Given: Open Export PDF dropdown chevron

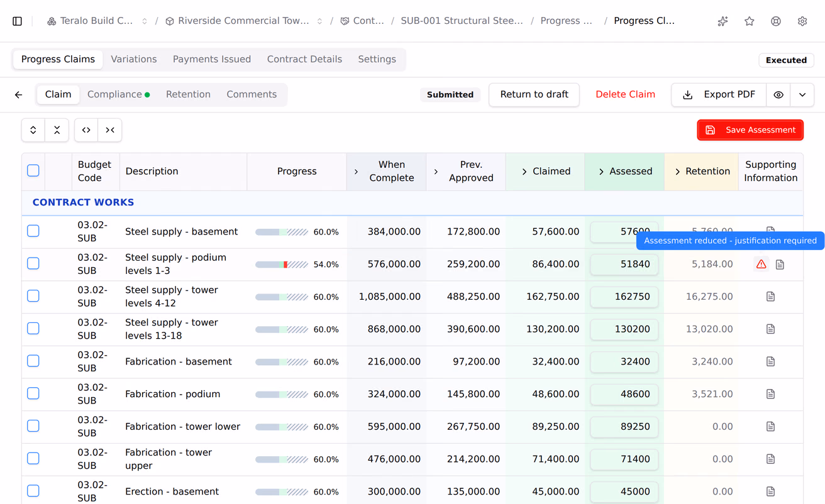Looking at the screenshot, I should [802, 95].
